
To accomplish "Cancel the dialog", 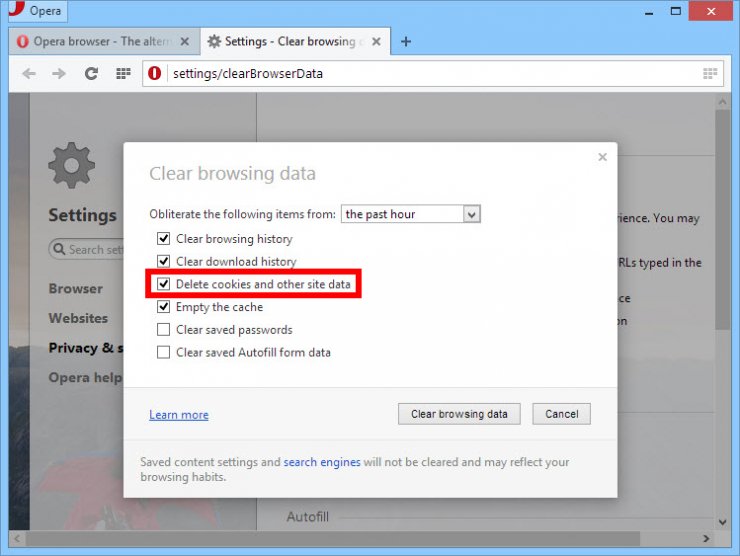I will click(562, 414).
